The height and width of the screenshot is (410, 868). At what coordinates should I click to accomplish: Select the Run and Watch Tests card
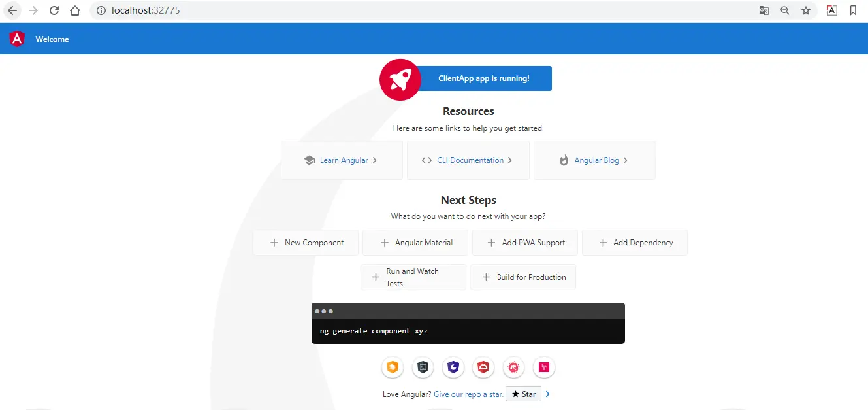tap(413, 277)
